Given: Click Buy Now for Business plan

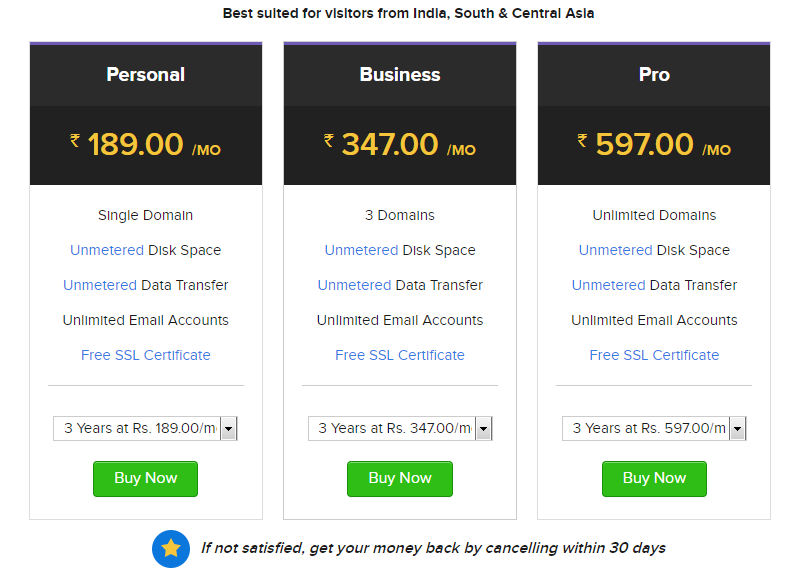Looking at the screenshot, I should tap(400, 478).
